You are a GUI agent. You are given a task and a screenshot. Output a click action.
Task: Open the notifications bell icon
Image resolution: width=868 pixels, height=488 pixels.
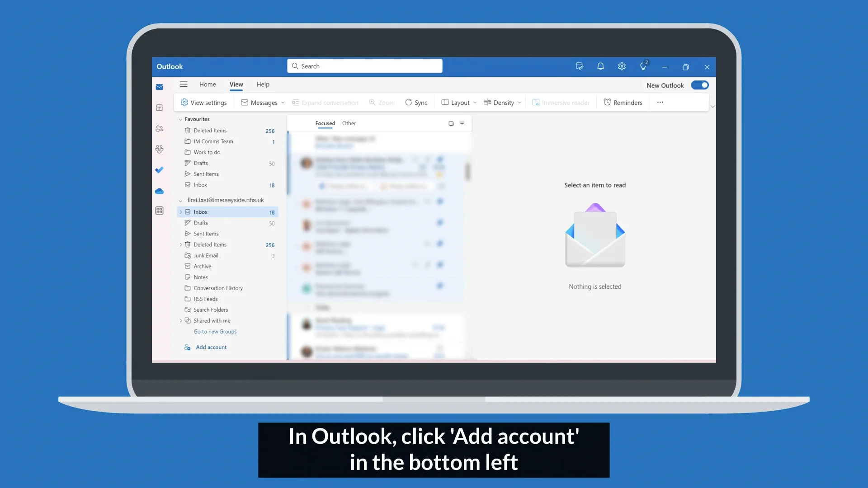[600, 66]
